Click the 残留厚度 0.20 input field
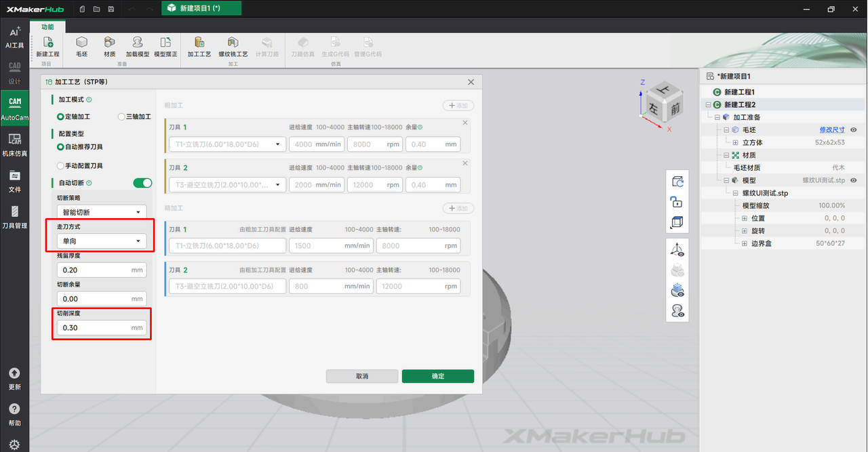 (102, 270)
